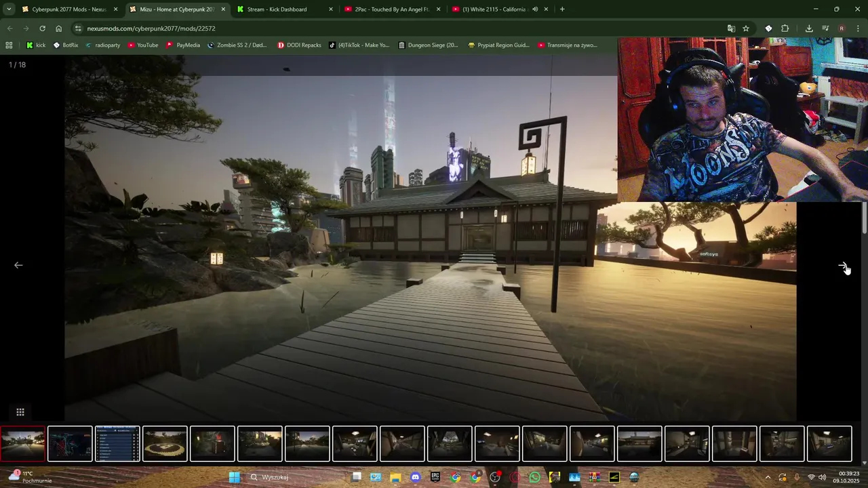The image size is (868, 488).
Task: Open kick bookmark
Action: (36, 45)
